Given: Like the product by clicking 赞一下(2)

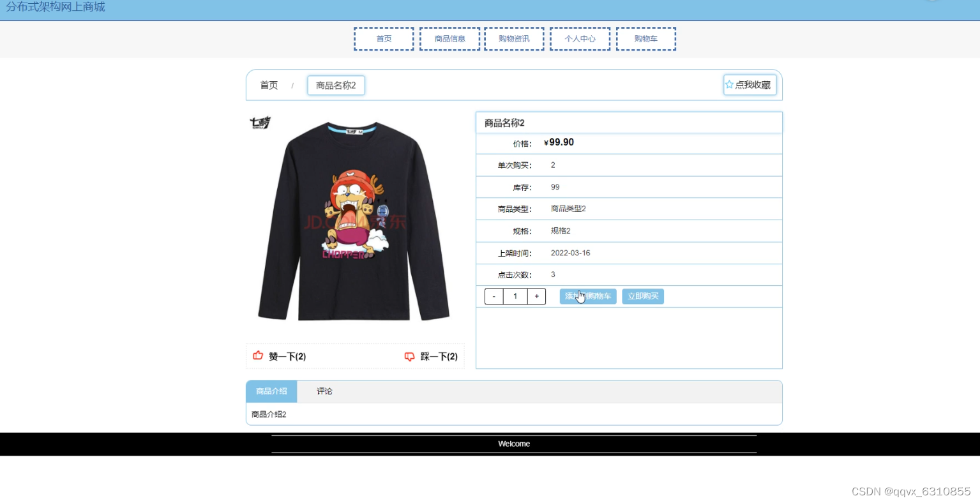Looking at the screenshot, I should tap(285, 356).
